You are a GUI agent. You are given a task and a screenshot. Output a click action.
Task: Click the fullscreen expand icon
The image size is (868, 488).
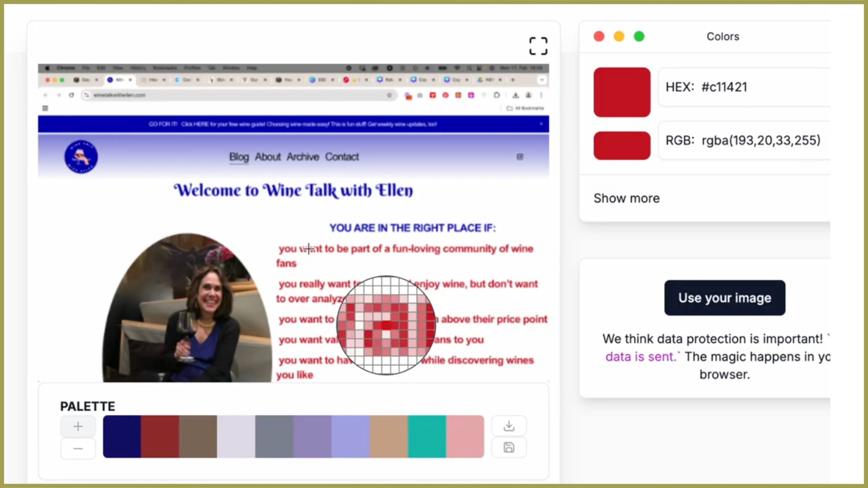click(538, 46)
